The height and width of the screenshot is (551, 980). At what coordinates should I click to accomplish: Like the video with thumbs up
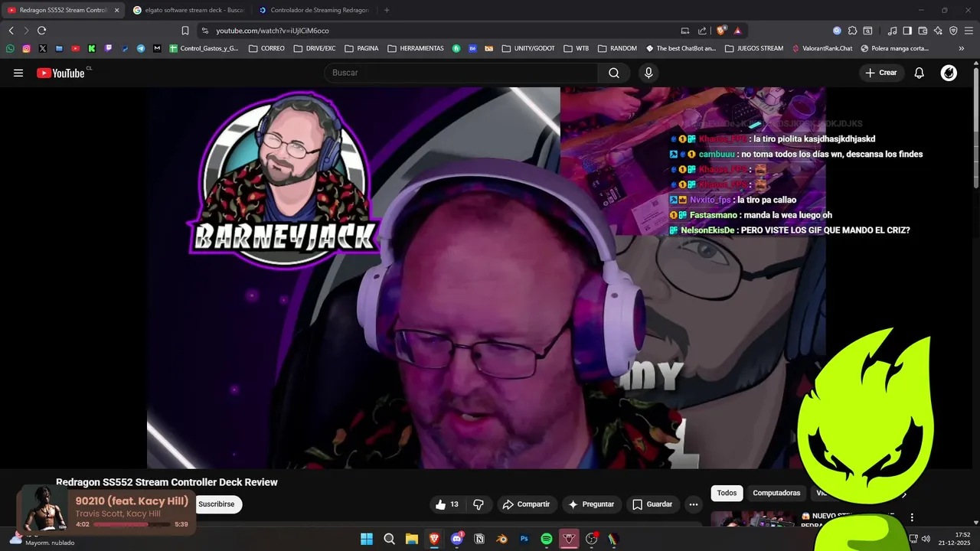446,504
